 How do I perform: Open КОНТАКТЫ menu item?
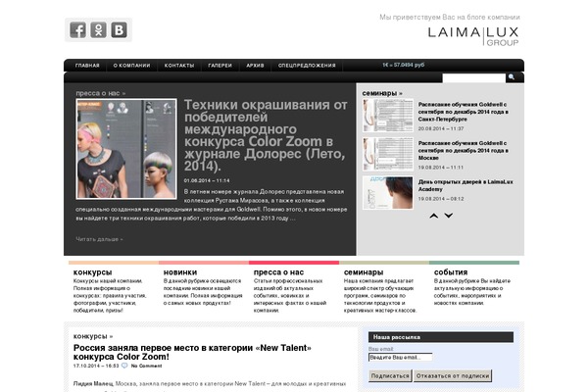click(x=179, y=66)
